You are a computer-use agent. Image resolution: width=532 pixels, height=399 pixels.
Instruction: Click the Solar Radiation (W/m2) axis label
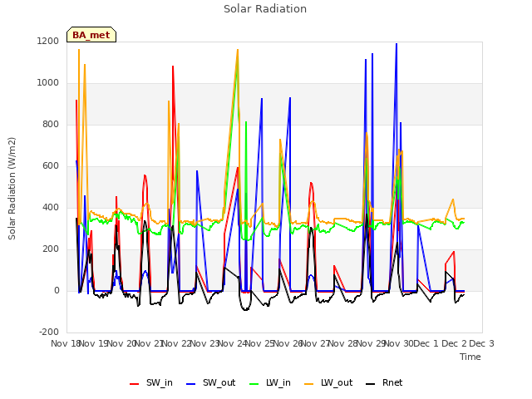click(12, 189)
